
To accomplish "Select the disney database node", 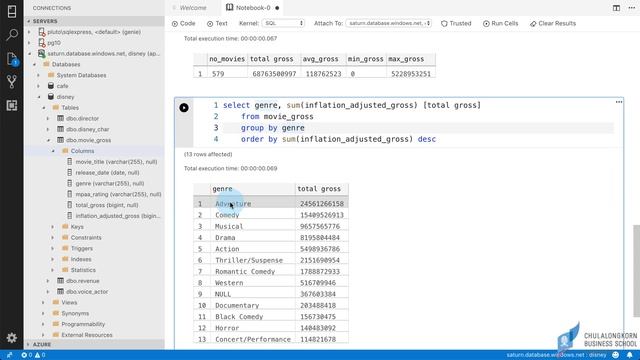I will 65,97.
